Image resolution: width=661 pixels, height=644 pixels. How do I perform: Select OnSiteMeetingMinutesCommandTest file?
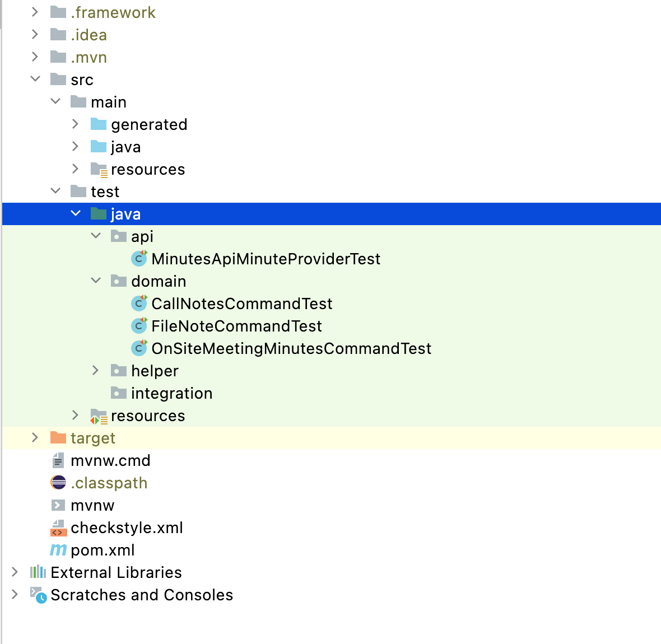point(291,348)
